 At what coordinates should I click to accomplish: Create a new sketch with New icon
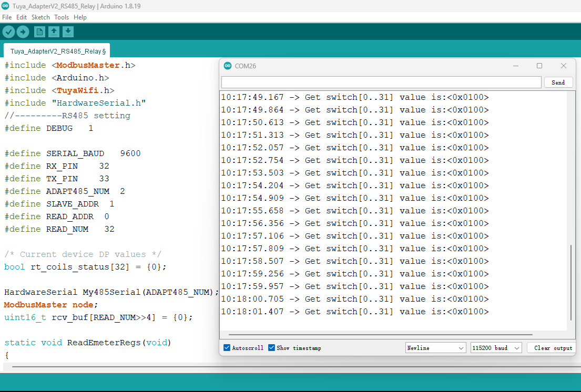pos(39,32)
